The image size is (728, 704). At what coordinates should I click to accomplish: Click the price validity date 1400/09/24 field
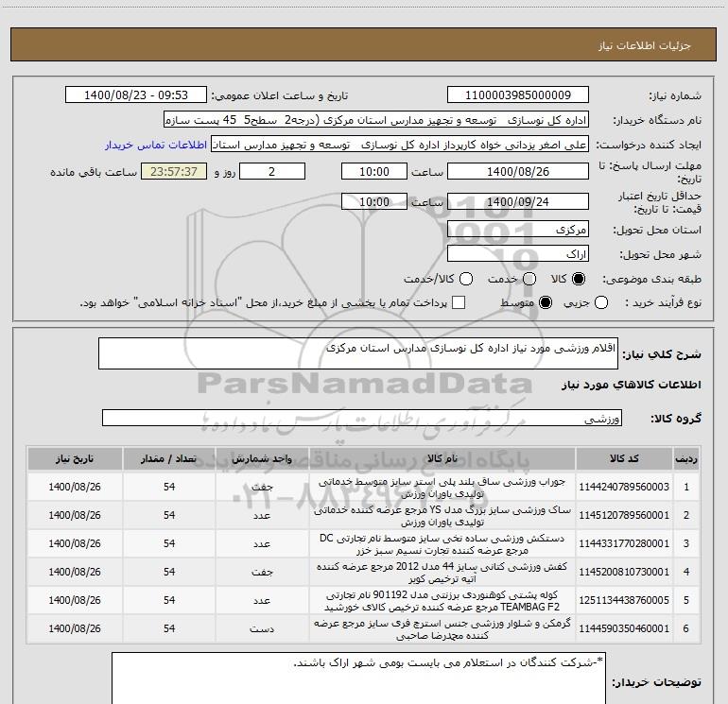click(x=518, y=202)
